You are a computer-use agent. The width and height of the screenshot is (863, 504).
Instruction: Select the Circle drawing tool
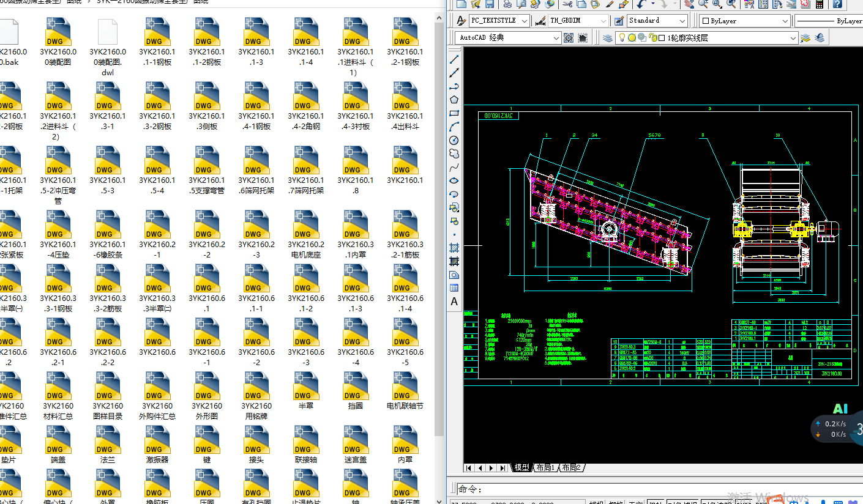coord(454,140)
